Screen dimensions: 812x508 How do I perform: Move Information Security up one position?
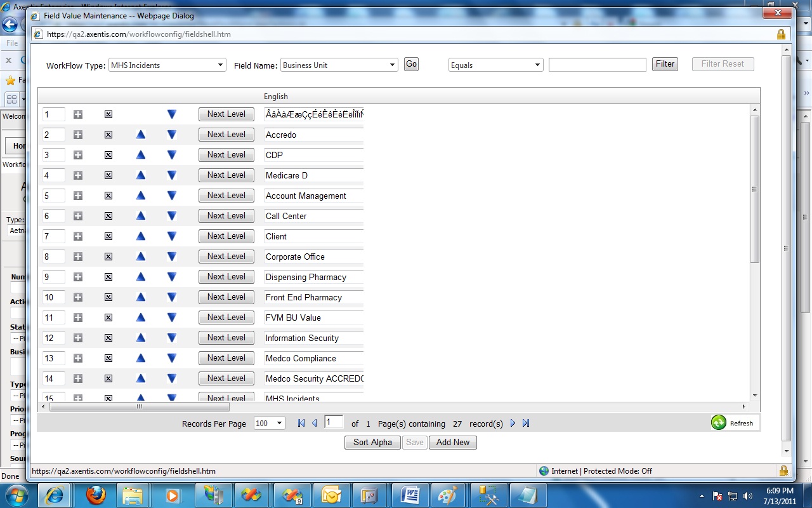(141, 338)
